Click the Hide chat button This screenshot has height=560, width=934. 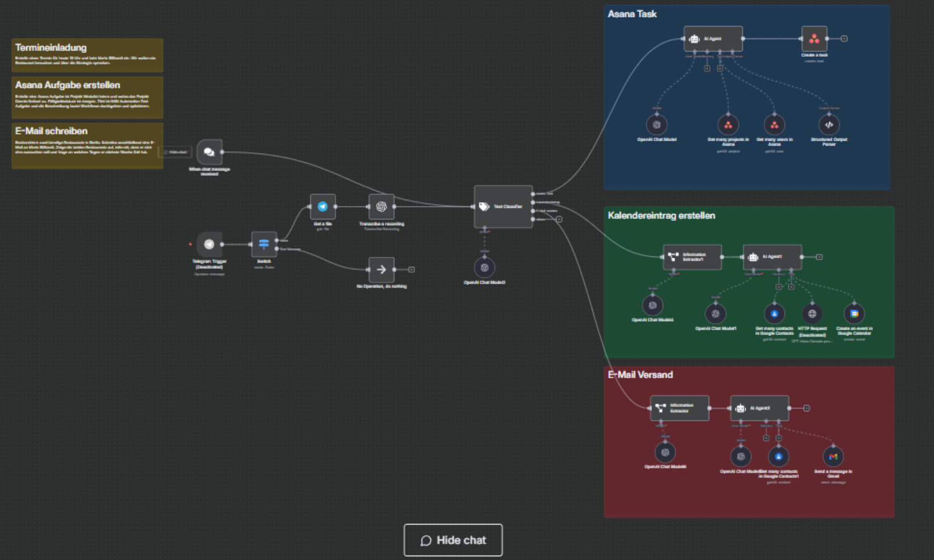453,540
